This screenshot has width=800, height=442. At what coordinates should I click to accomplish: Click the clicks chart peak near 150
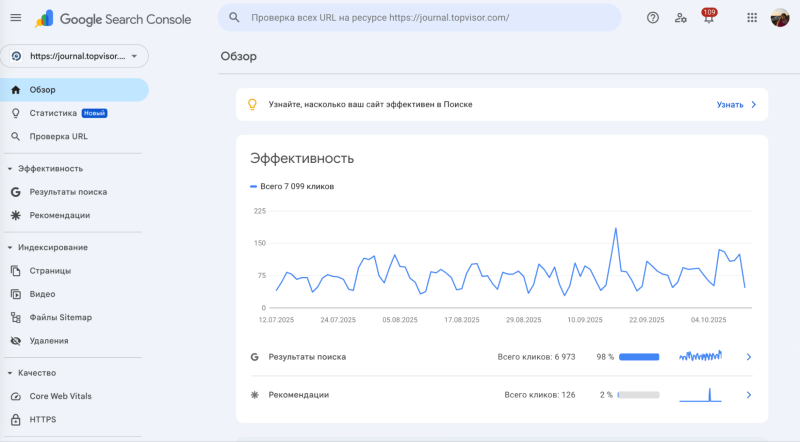[616, 229]
